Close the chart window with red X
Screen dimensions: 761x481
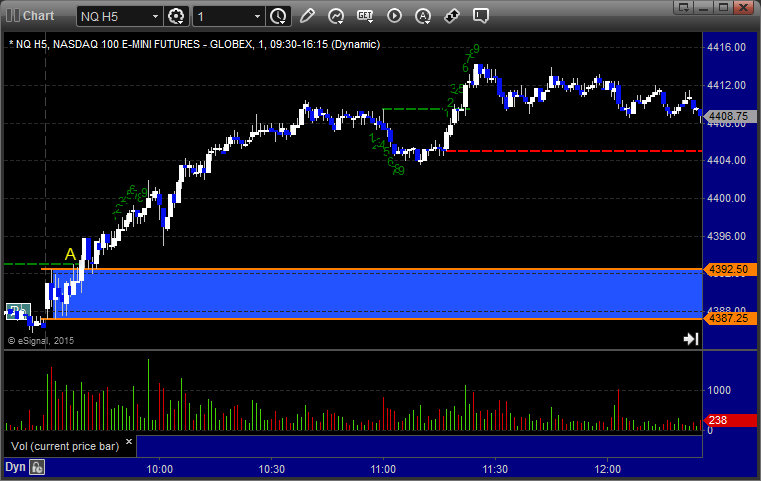point(743,7)
